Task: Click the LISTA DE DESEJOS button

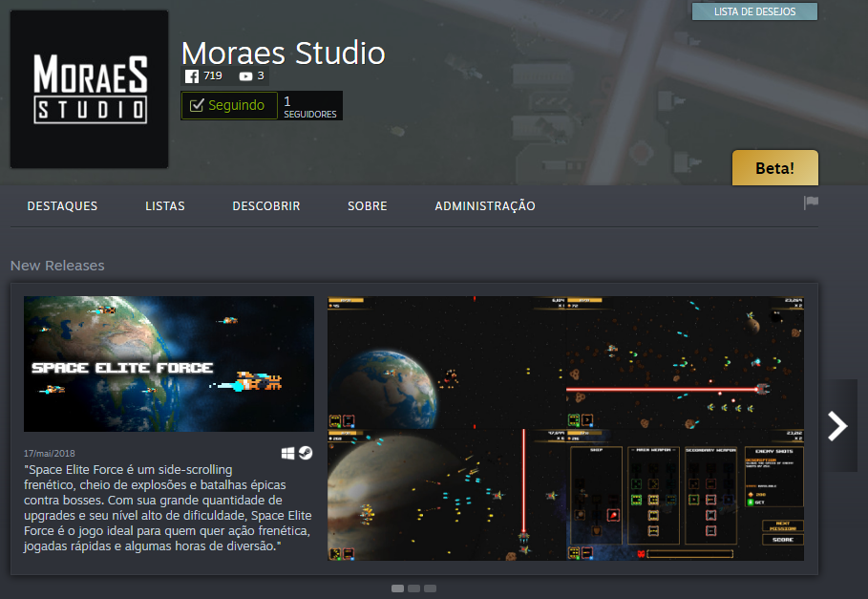Action: (x=754, y=11)
